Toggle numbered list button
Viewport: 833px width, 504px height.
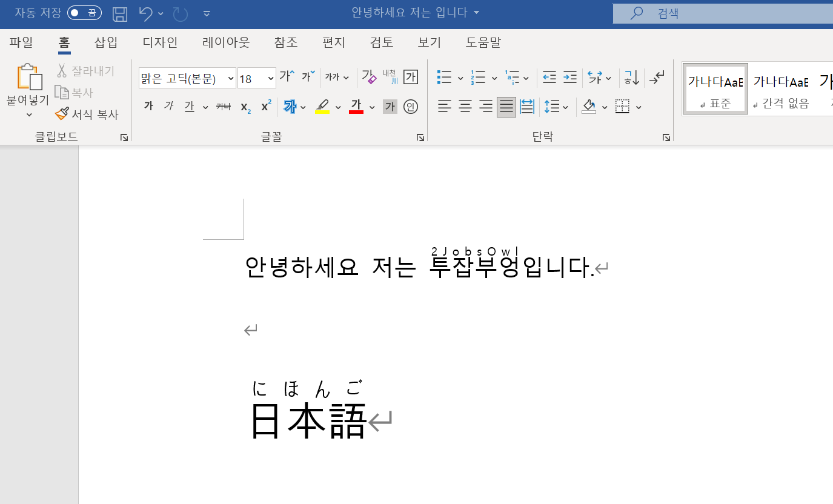pyautogui.click(x=479, y=77)
